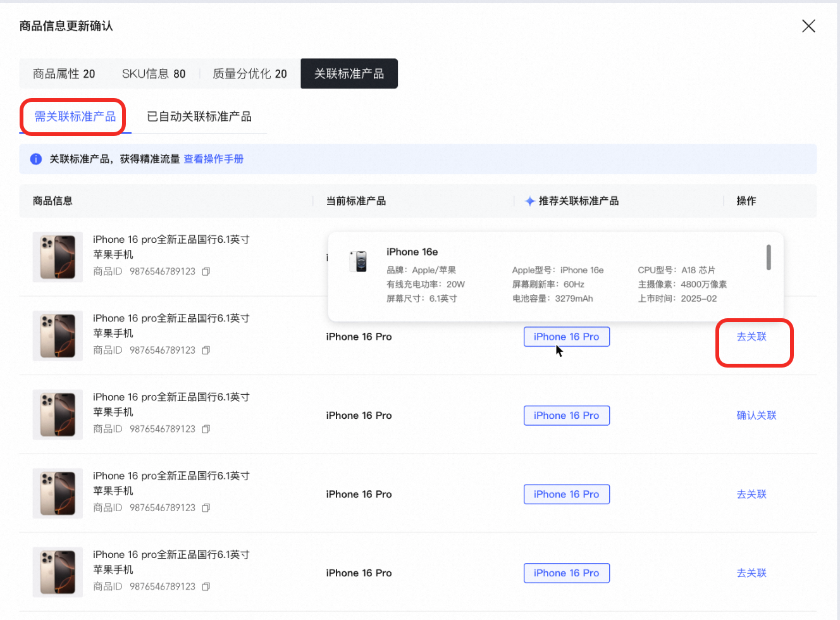Click the 当前标准产品 column header

click(x=356, y=201)
